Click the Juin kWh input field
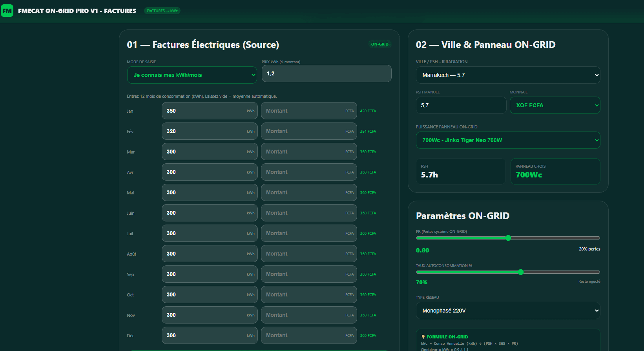Viewport: 644px width, 351px height. coord(210,213)
